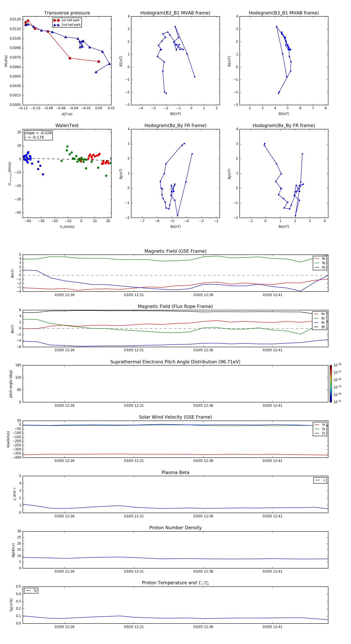Screen dimensions: 351x644
Task: Click '03/05 12:31' tick under Proton Temperature plot
Action: pos(134,627)
